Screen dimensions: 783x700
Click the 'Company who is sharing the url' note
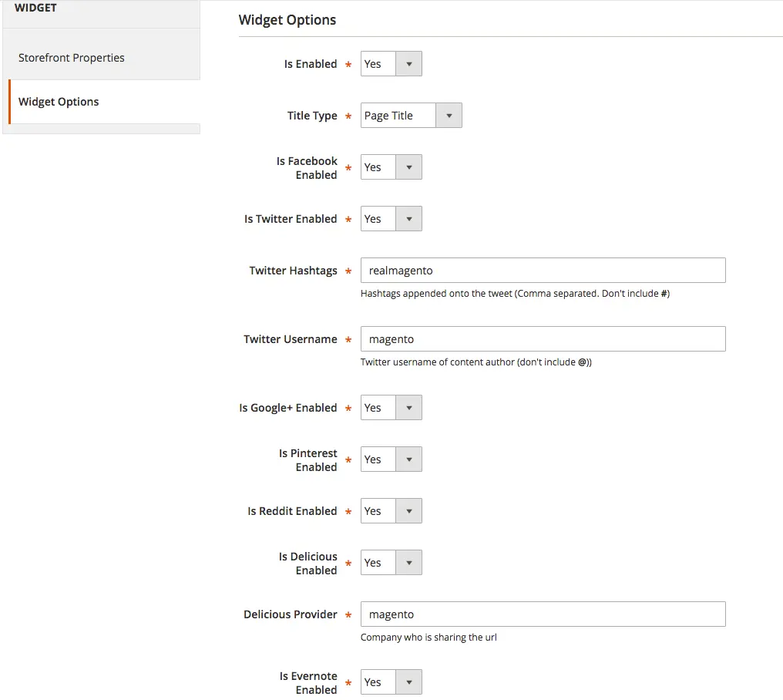pyautogui.click(x=428, y=638)
